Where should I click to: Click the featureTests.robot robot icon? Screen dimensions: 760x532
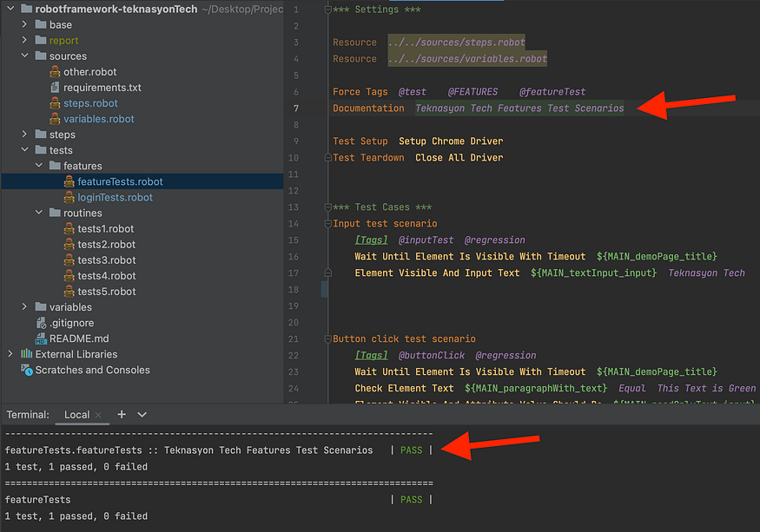(x=69, y=181)
